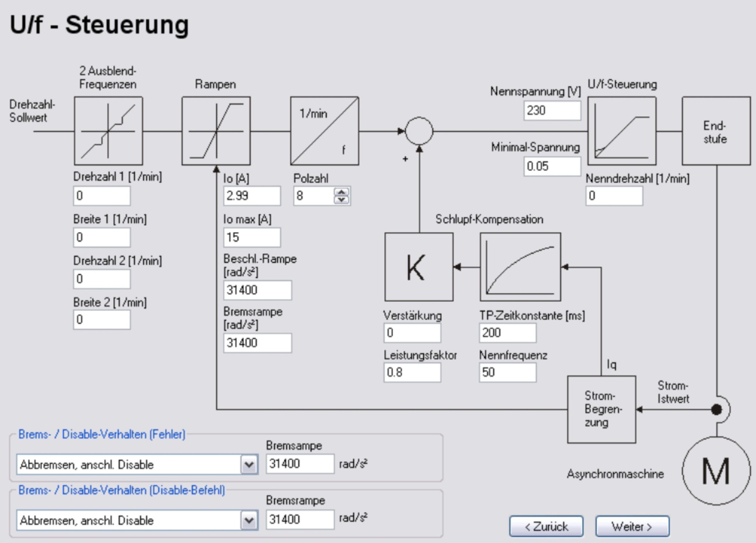
Task: Click the Nennspannung [V] input field
Action: 552,110
